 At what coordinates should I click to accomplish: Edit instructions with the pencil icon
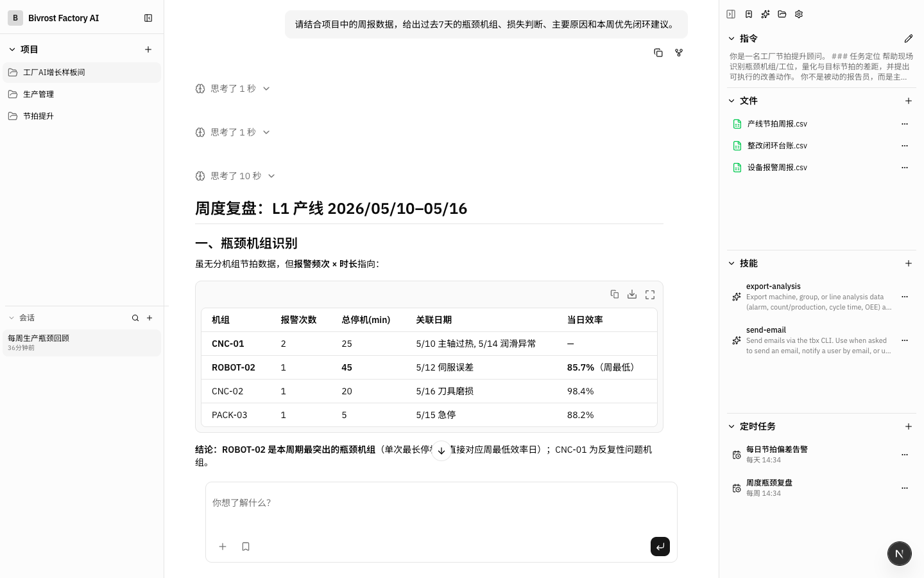tap(909, 39)
